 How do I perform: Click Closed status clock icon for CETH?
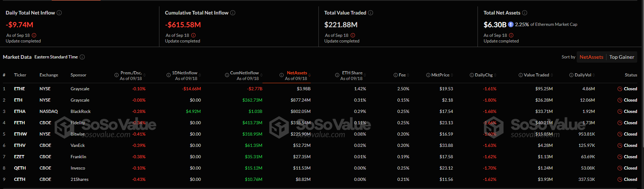[x=620, y=179]
